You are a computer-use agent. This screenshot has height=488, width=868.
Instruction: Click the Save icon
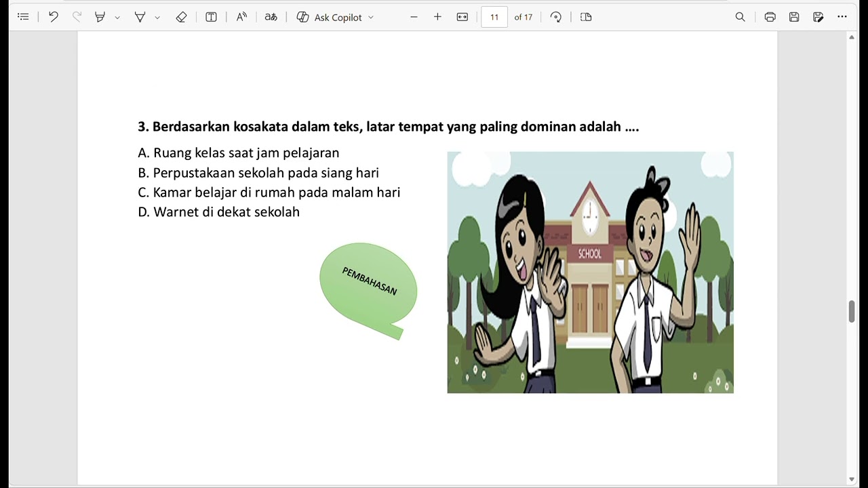pos(794,17)
